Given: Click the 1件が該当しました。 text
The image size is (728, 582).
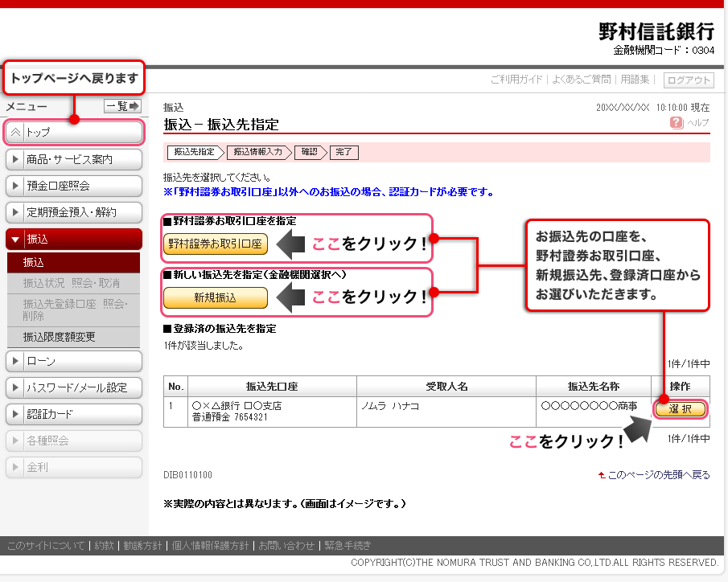Looking at the screenshot, I should coord(204,346).
